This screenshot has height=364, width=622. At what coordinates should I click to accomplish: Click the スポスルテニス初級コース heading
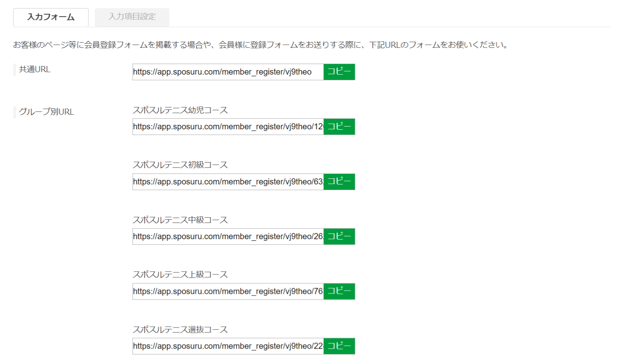(x=180, y=165)
